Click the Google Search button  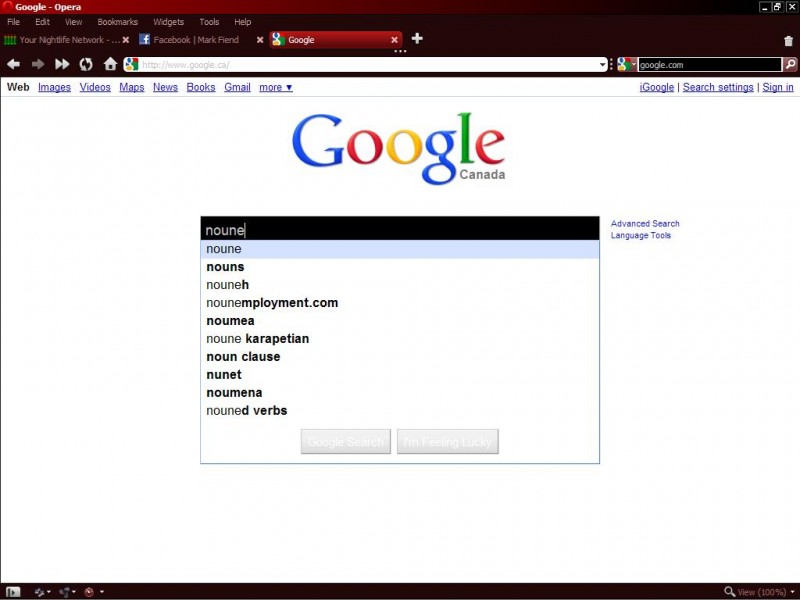345,441
